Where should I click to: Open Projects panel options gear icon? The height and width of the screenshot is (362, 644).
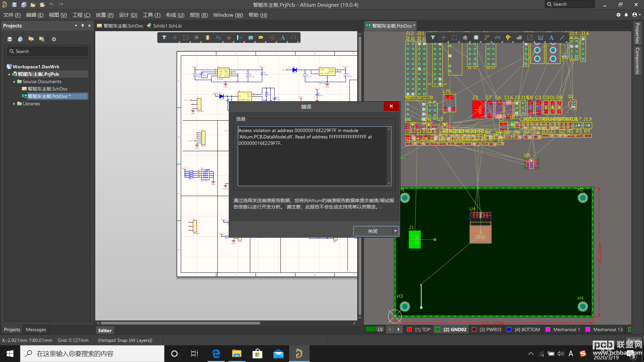point(54,39)
